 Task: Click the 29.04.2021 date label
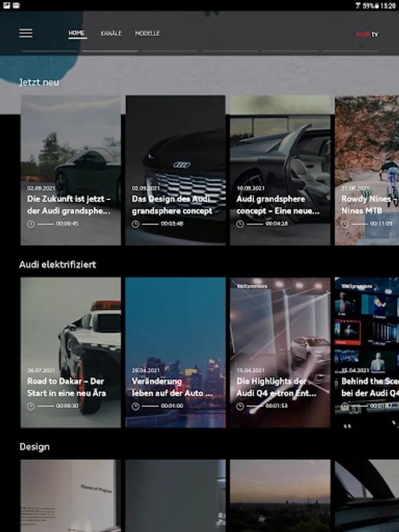click(x=145, y=370)
